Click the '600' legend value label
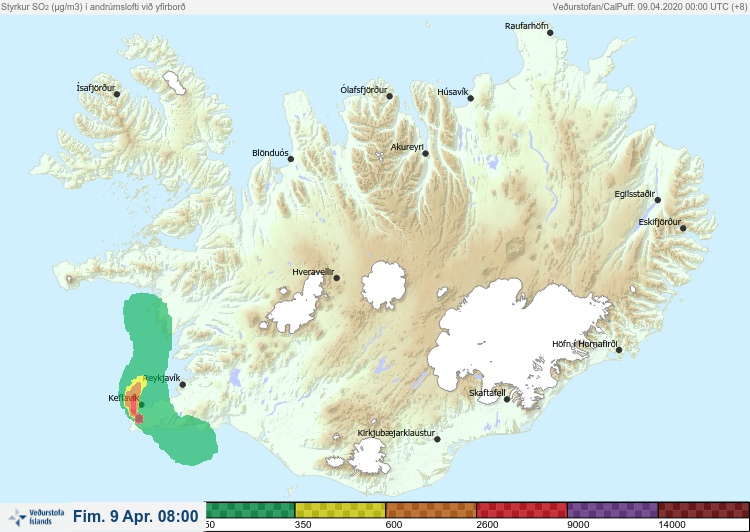The height and width of the screenshot is (532, 750). (394, 525)
